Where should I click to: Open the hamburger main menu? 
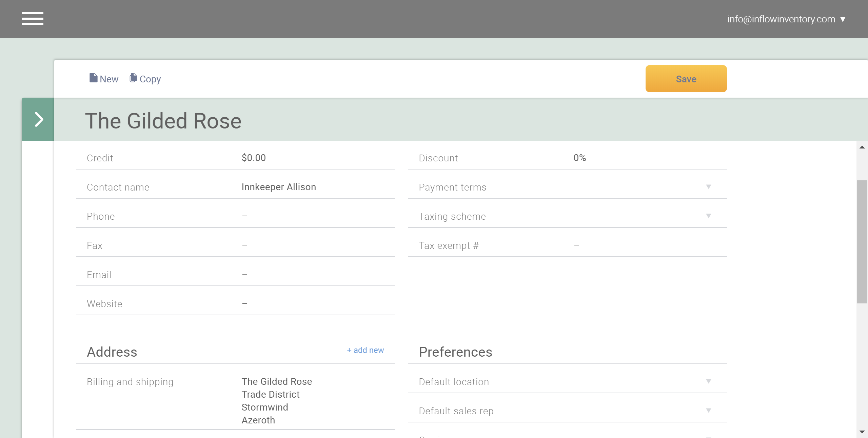click(33, 19)
